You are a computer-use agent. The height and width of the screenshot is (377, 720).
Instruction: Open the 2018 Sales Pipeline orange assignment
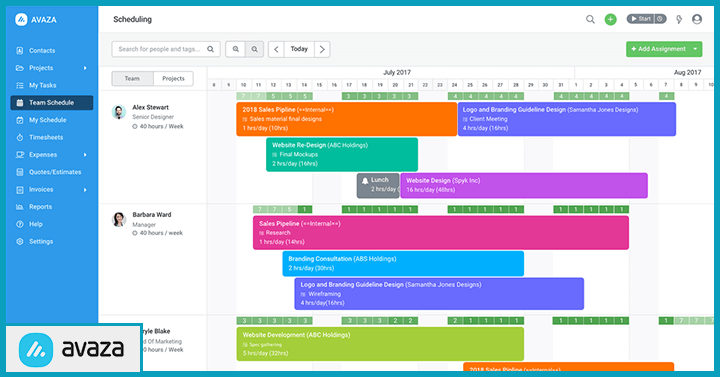pyautogui.click(x=347, y=119)
